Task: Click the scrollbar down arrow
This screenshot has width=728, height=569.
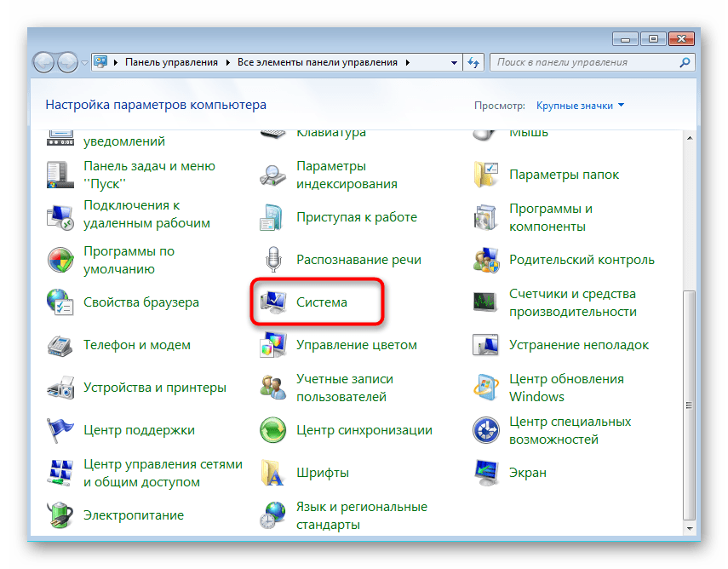Action: point(690,529)
